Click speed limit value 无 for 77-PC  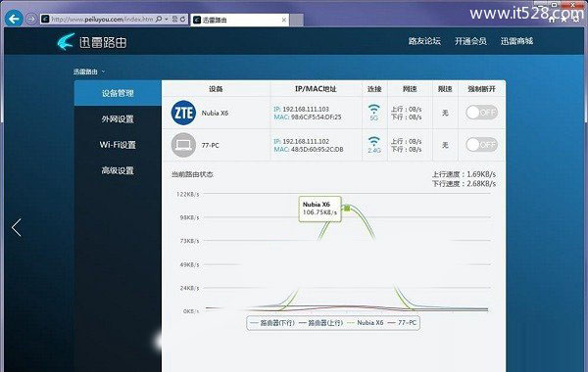pos(445,145)
